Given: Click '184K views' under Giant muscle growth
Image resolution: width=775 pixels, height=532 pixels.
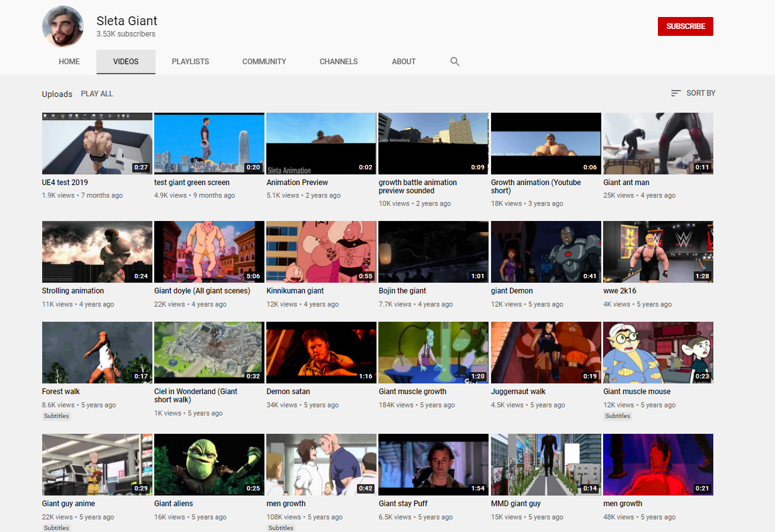Looking at the screenshot, I should pos(396,405).
